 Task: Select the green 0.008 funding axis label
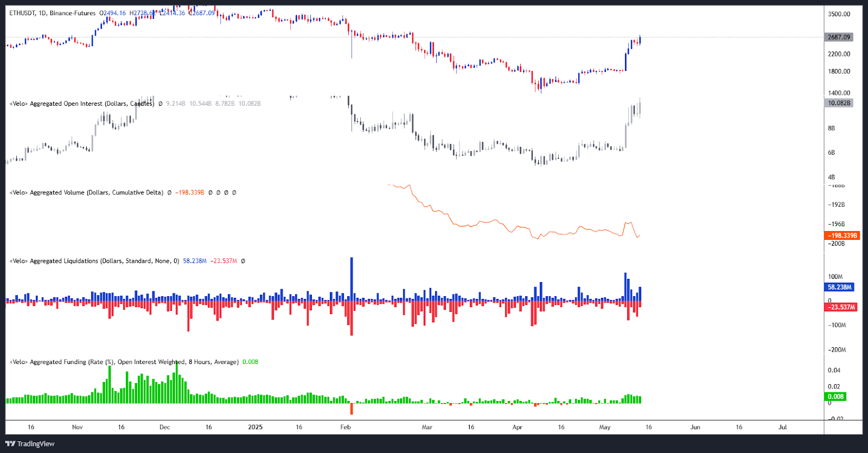click(835, 397)
